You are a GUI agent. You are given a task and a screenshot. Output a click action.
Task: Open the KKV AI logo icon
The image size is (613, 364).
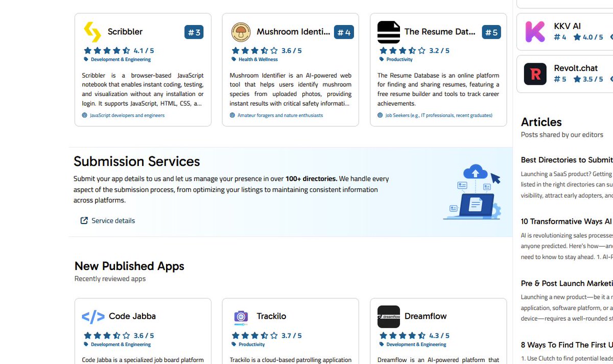tap(535, 32)
